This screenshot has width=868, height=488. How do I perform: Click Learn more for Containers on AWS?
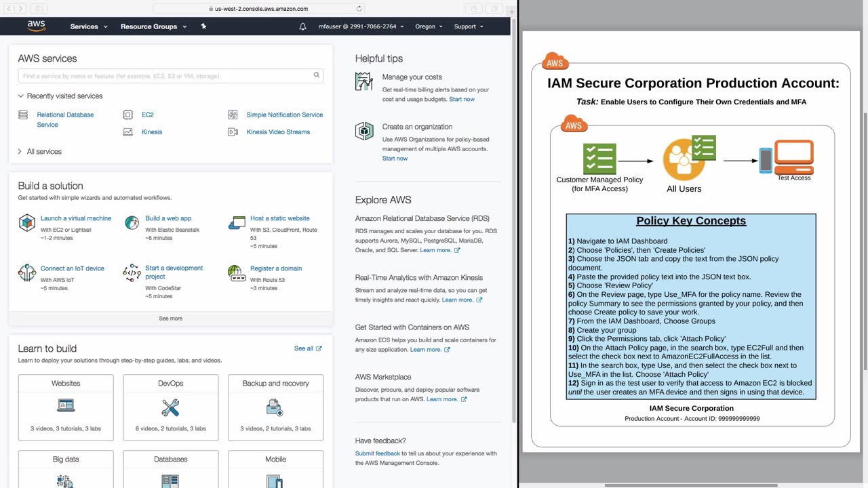tap(430, 350)
